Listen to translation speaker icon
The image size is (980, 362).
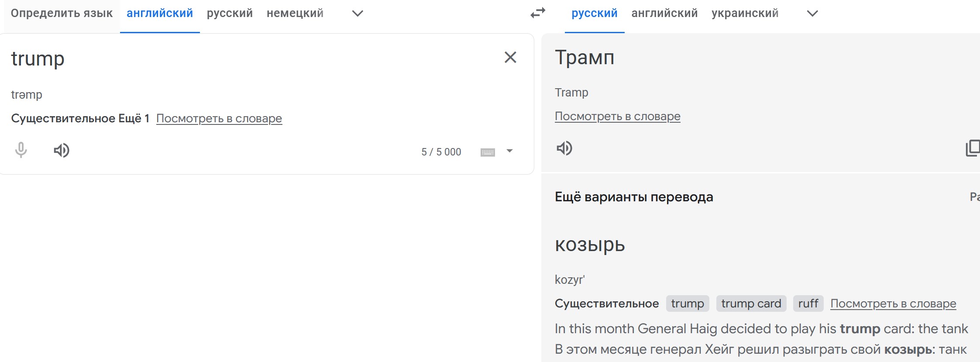click(x=564, y=148)
